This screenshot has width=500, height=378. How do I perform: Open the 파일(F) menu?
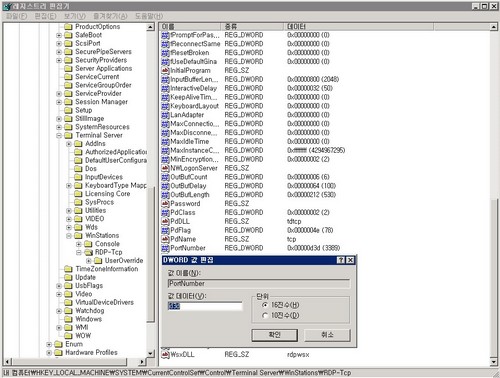(16, 16)
